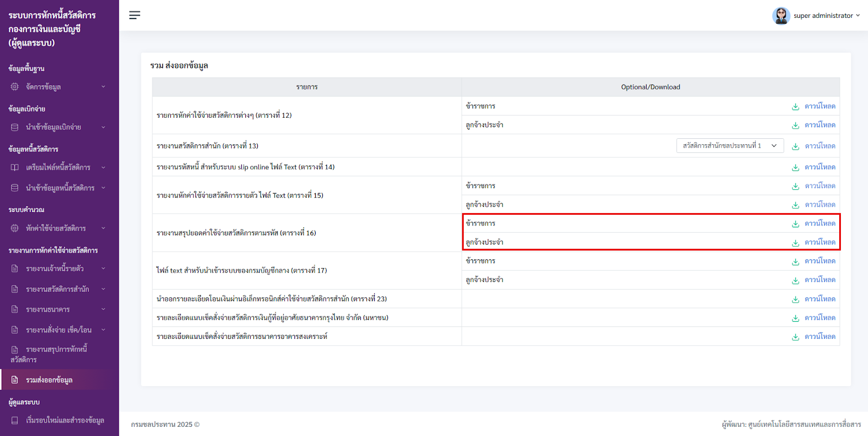Expand the รายงานธนาคาร submenu chevron
Viewport: 868px width, 436px height.
tap(103, 310)
